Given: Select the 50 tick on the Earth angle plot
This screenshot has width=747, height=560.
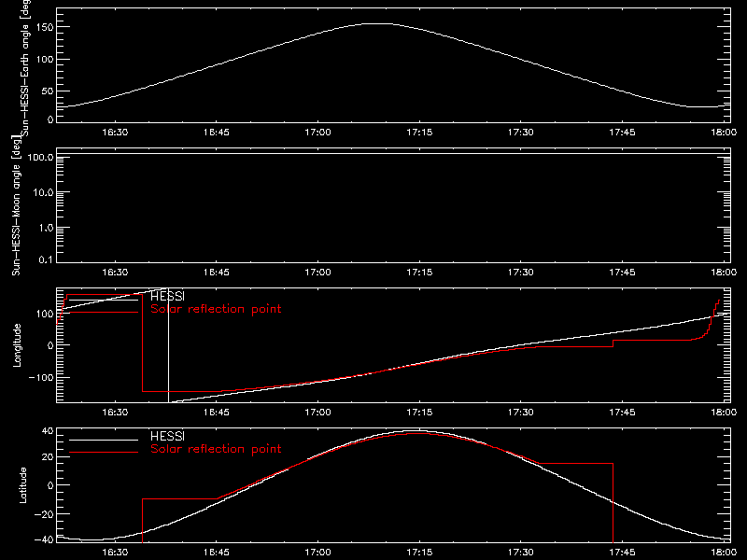Looking at the screenshot, I should (x=48, y=91).
